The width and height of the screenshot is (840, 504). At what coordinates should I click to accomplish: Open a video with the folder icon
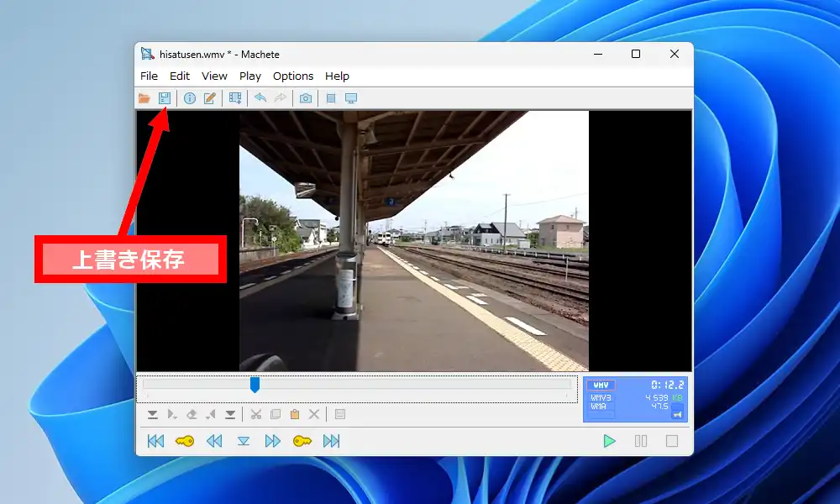[x=144, y=98]
